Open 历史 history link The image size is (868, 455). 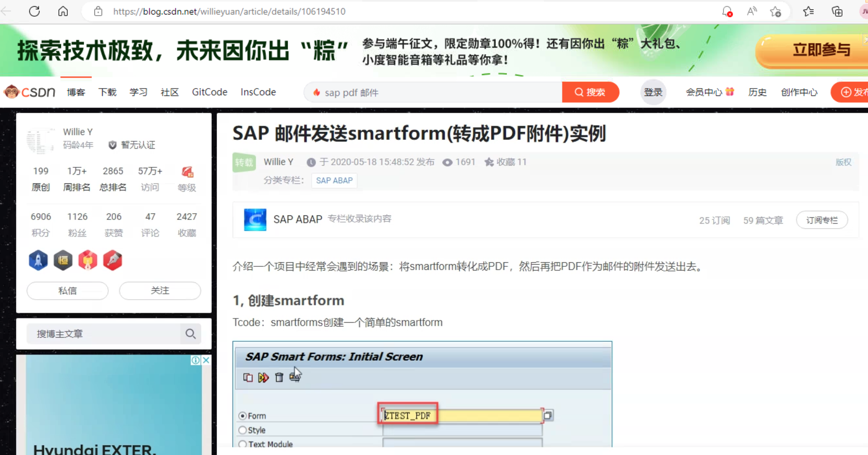coord(757,92)
